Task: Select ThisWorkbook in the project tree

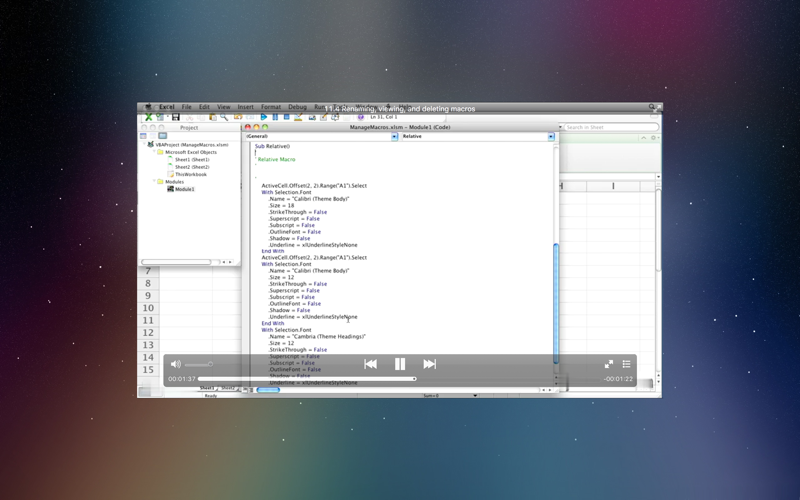Action: [x=191, y=174]
